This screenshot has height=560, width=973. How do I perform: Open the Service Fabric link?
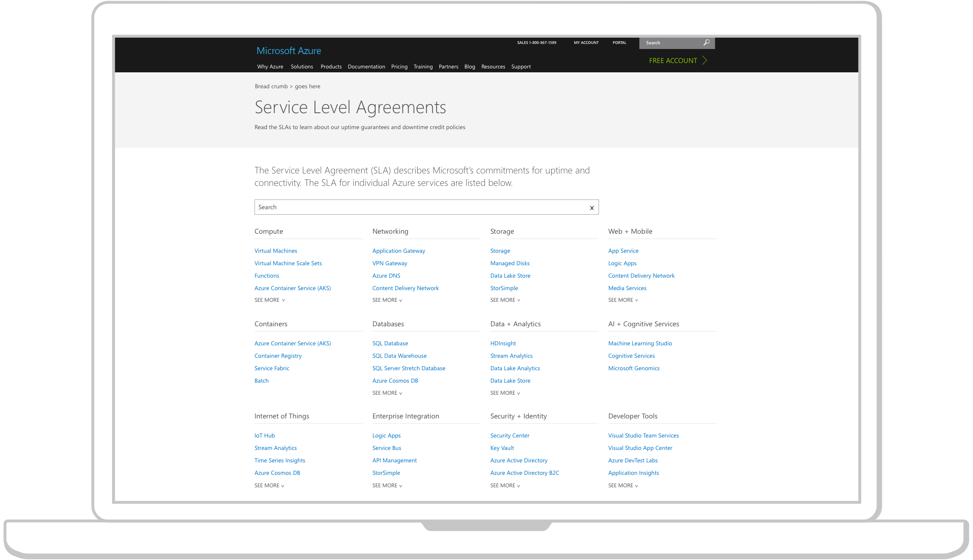272,368
